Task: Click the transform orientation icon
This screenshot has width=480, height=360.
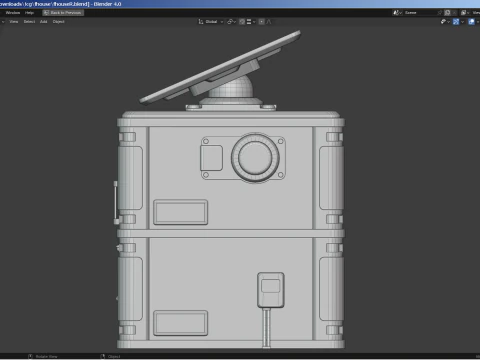Action: (x=201, y=22)
